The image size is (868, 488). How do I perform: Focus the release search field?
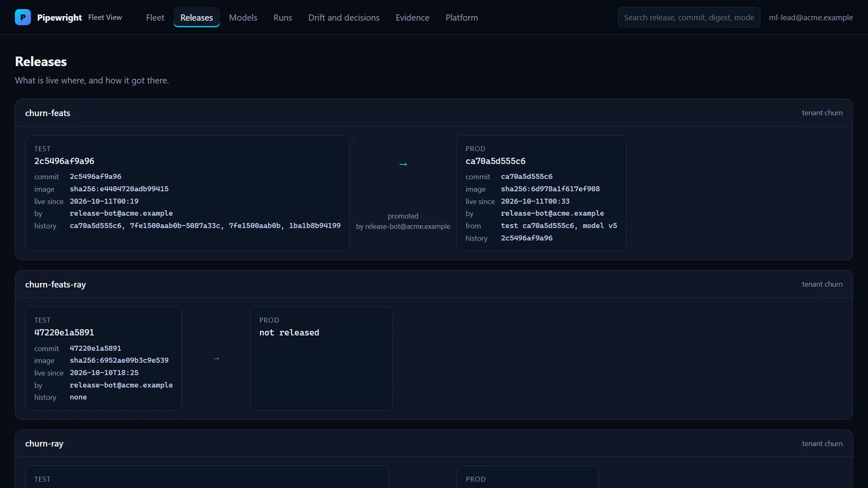[689, 17]
